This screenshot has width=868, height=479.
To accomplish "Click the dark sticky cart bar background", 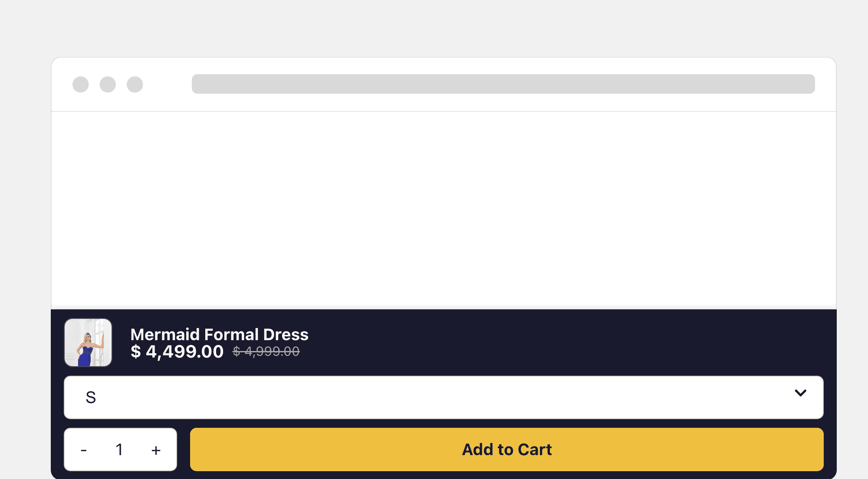I will click(564, 343).
